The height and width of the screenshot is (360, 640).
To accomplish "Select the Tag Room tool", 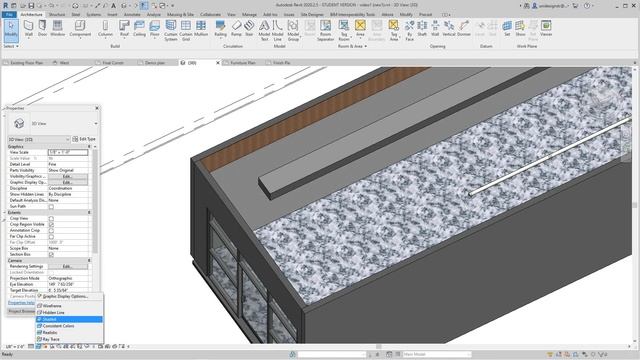I will pos(344,30).
